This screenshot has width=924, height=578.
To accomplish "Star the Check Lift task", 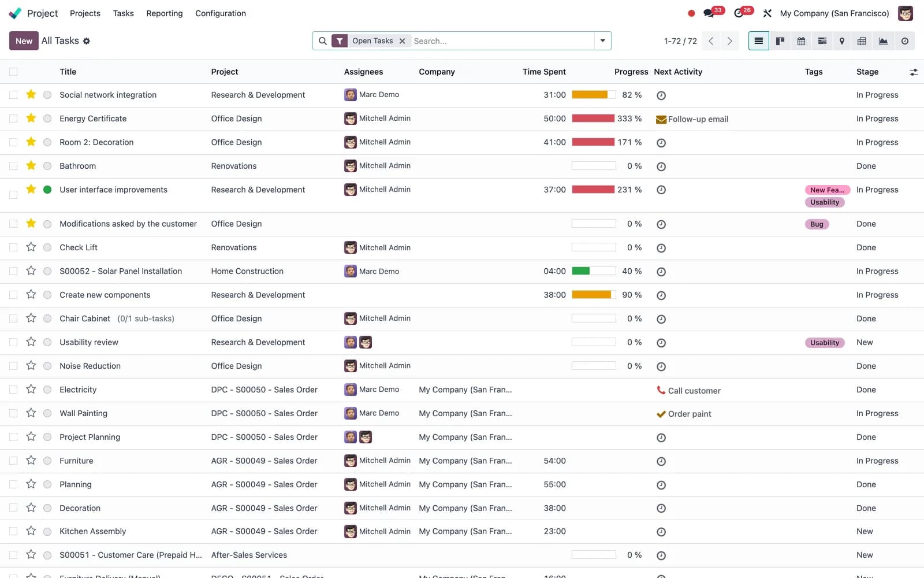I will pos(31,247).
